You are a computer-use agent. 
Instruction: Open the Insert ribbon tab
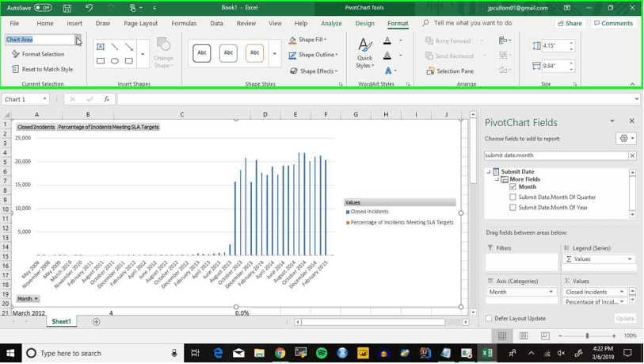74,24
